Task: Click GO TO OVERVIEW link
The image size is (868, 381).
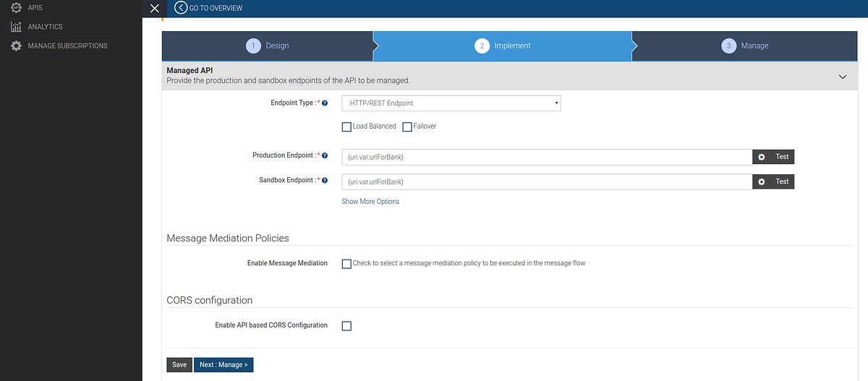Action: point(216,8)
